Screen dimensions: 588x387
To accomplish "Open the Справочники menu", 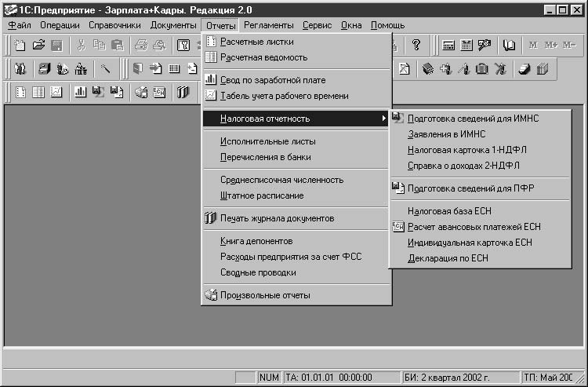I will point(114,25).
